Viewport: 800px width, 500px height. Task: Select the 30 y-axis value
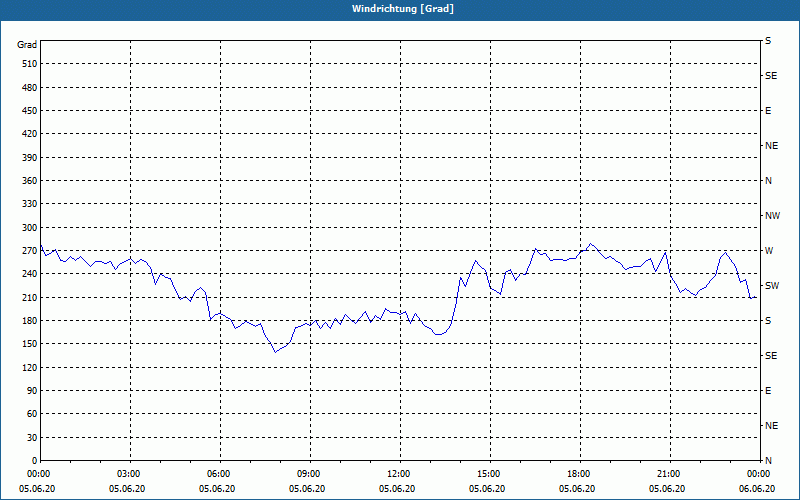(x=32, y=438)
